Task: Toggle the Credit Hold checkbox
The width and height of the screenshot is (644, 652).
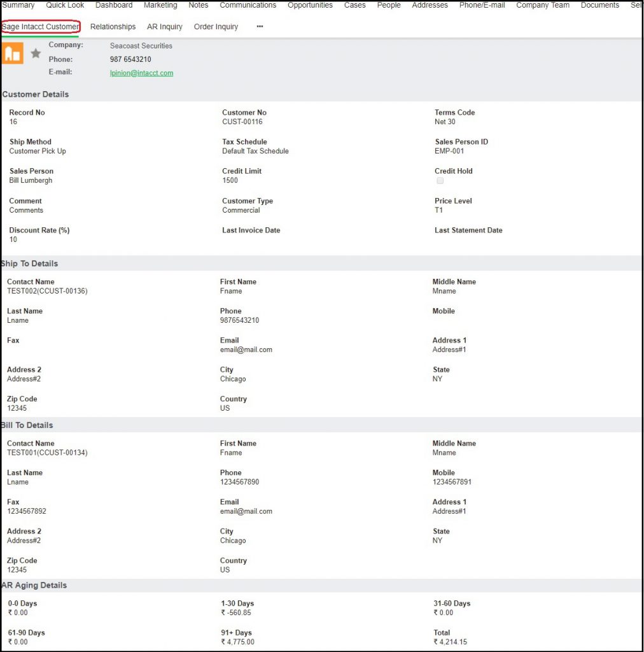Action: (440, 180)
